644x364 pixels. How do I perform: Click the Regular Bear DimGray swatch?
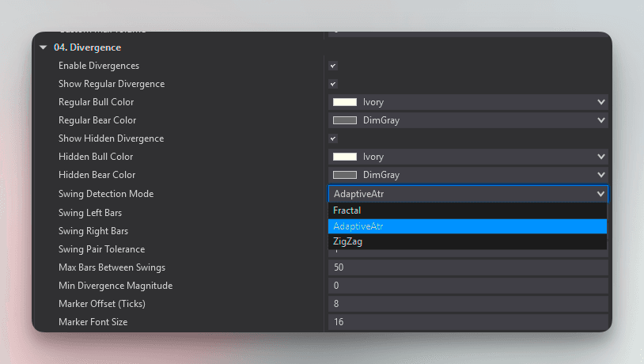pos(345,120)
